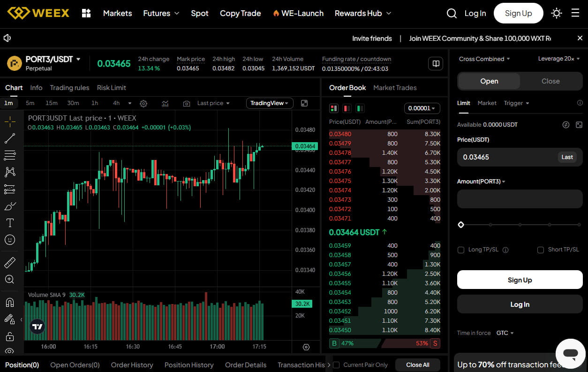Click the Sign Up button in header
Viewport: 588px width, 372px height.
pos(519,13)
